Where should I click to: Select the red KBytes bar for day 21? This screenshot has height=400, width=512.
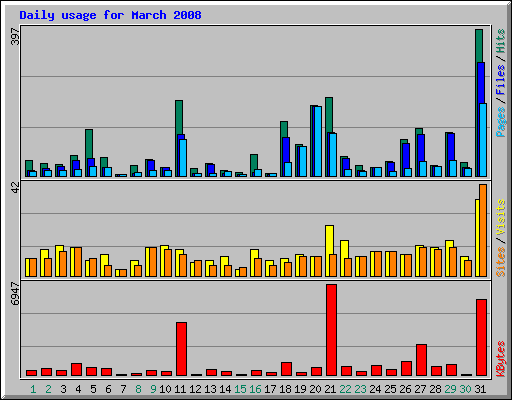coord(331,330)
